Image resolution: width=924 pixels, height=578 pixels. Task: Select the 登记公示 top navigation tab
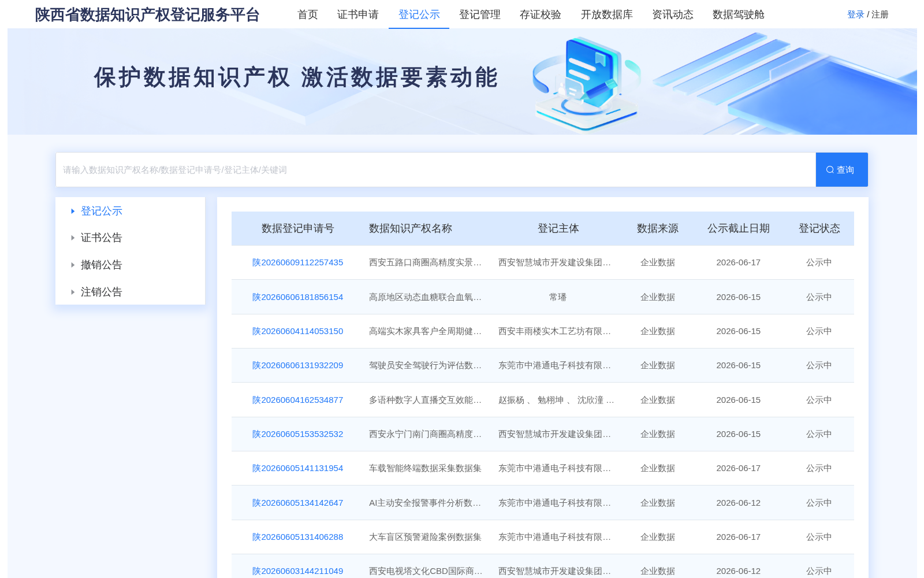[419, 14]
